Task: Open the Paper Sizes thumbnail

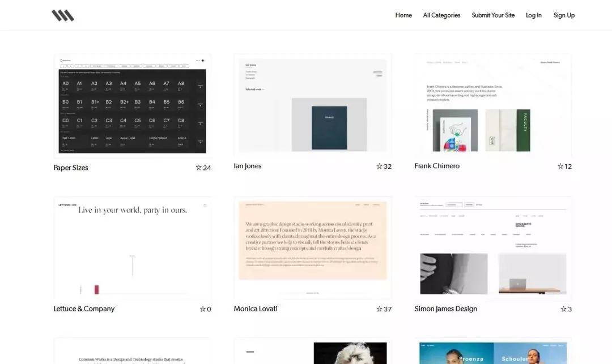Action: coord(133,106)
